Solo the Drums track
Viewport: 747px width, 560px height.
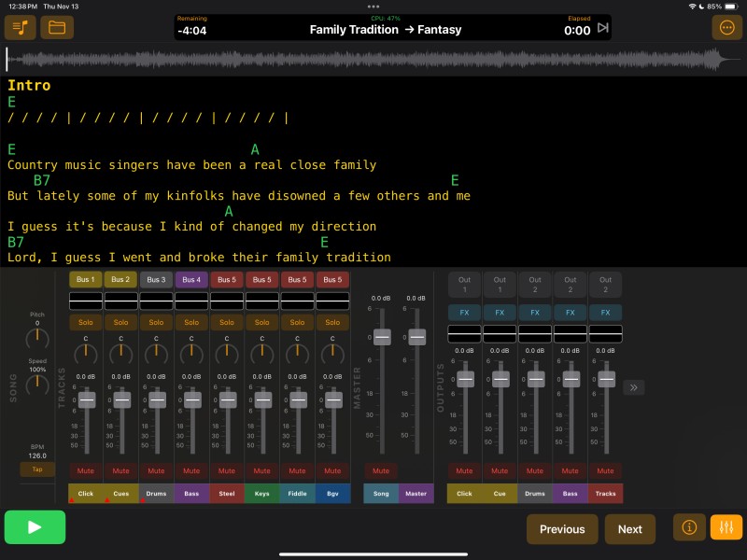(156, 322)
